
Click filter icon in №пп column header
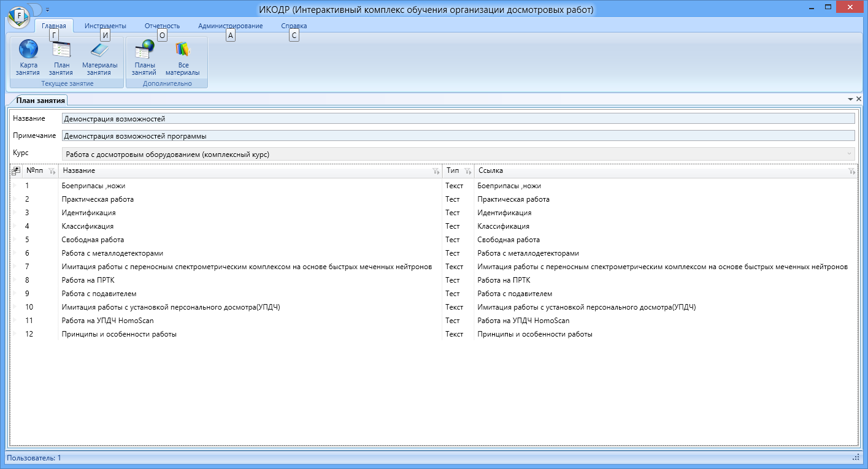pos(52,171)
